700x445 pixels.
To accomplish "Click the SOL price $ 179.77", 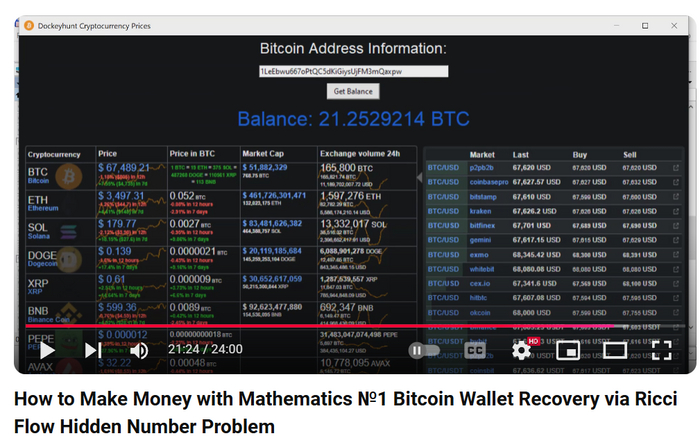I will 117,224.
